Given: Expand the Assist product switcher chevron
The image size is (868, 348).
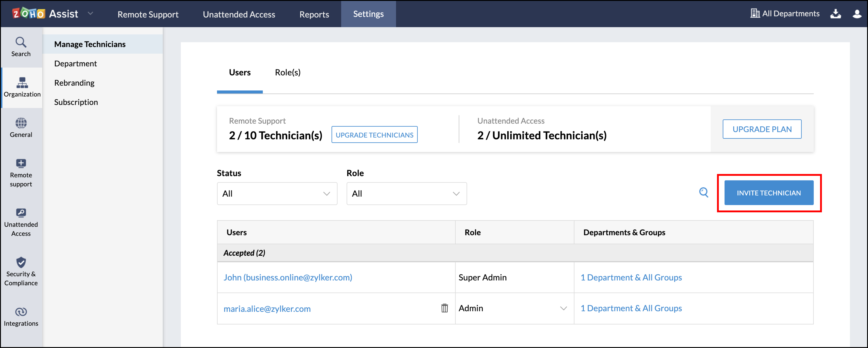Looking at the screenshot, I should pyautogui.click(x=90, y=13).
